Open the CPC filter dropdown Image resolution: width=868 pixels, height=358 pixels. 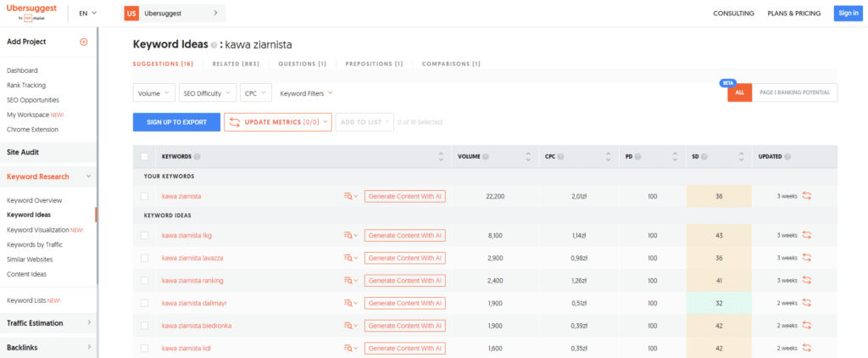coord(256,93)
